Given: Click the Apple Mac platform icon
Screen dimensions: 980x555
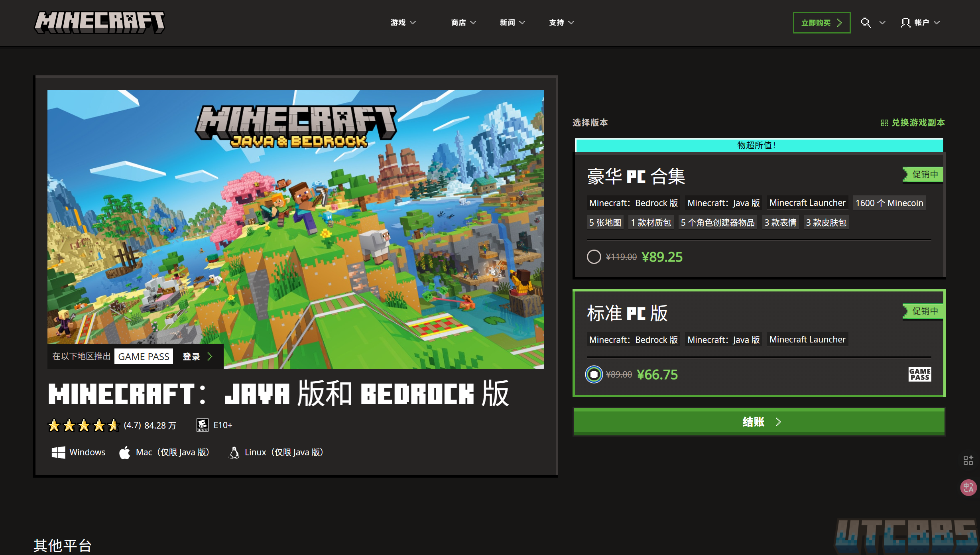Looking at the screenshot, I should click(125, 453).
